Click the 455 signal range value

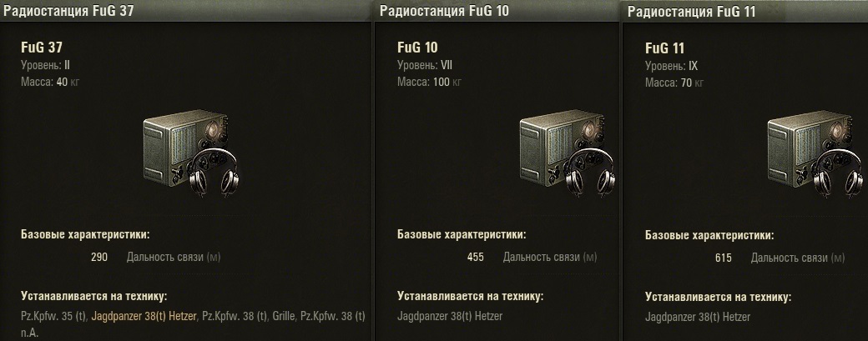[x=476, y=257]
